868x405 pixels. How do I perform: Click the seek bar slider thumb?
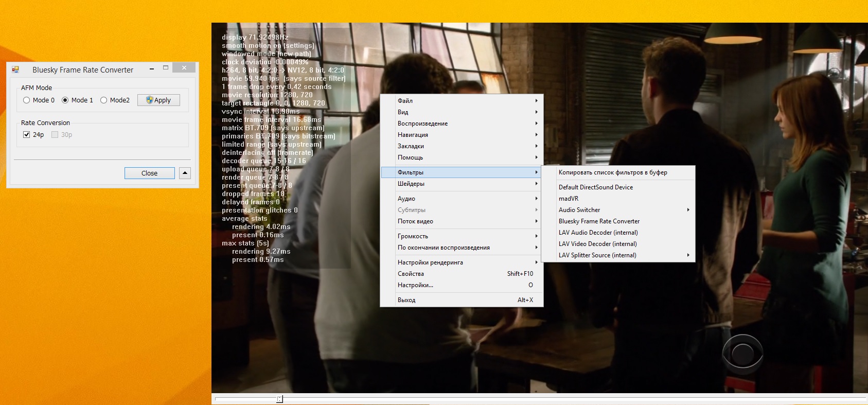tap(279, 399)
